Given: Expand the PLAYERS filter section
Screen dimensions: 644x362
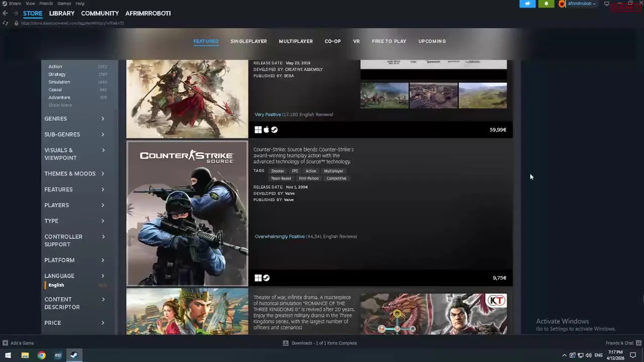Looking at the screenshot, I should pyautogui.click(x=74, y=205).
